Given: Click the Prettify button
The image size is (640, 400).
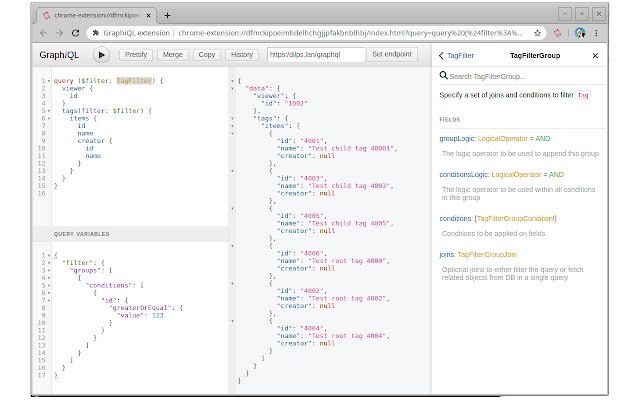Looking at the screenshot, I should [136, 55].
